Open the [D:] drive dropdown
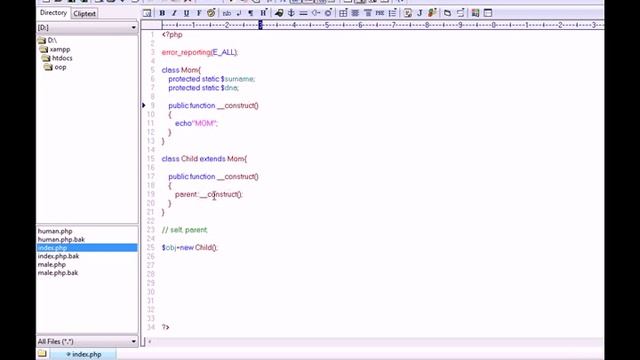 pos(133,28)
